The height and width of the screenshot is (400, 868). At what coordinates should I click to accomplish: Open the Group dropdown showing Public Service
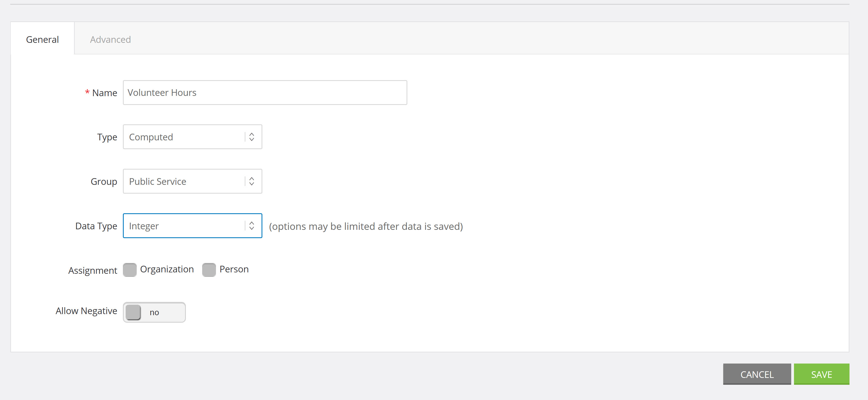click(x=192, y=181)
